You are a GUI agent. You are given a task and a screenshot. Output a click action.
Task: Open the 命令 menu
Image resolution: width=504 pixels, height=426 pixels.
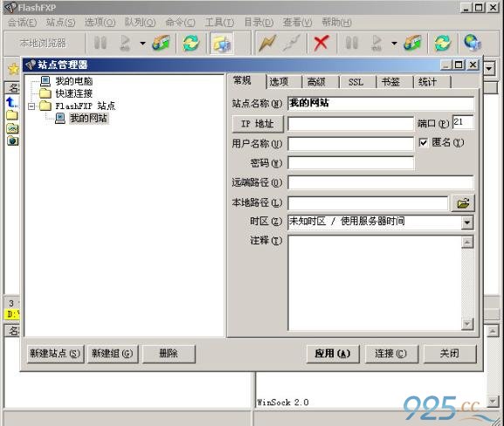pos(180,22)
